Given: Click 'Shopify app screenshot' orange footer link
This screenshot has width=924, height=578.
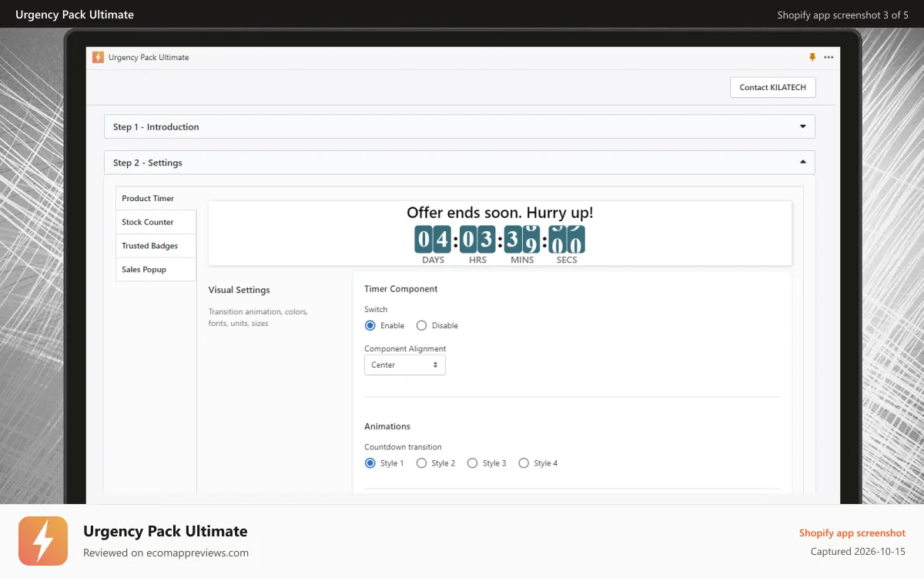Looking at the screenshot, I should 852,533.
